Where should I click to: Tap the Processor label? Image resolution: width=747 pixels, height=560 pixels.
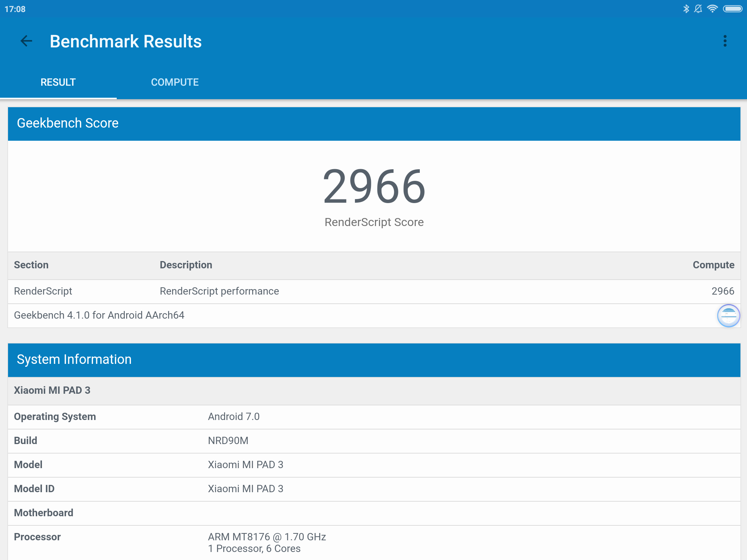pos(37,537)
